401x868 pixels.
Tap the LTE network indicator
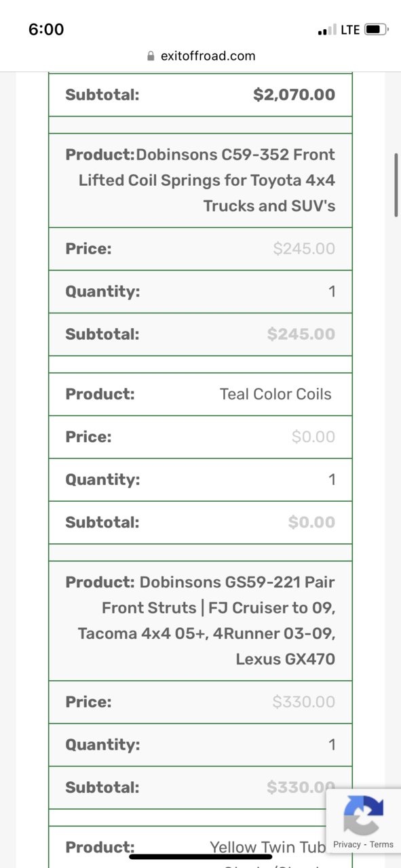click(x=350, y=30)
